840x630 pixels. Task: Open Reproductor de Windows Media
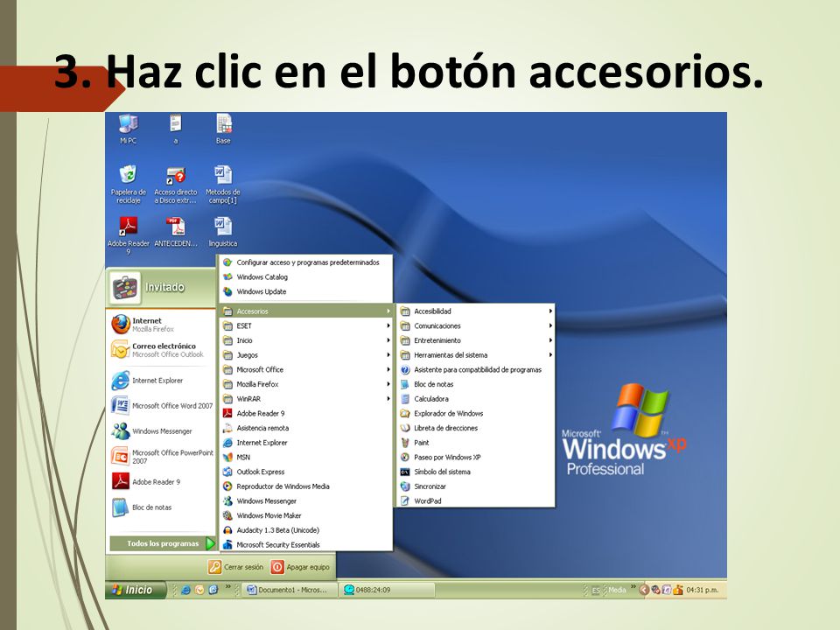pyautogui.click(x=306, y=486)
